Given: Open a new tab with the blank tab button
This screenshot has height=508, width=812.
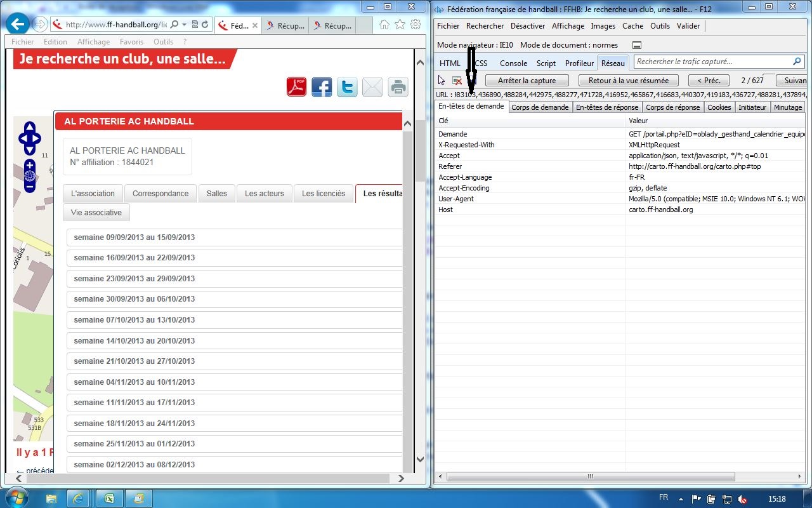Looking at the screenshot, I should [363, 26].
